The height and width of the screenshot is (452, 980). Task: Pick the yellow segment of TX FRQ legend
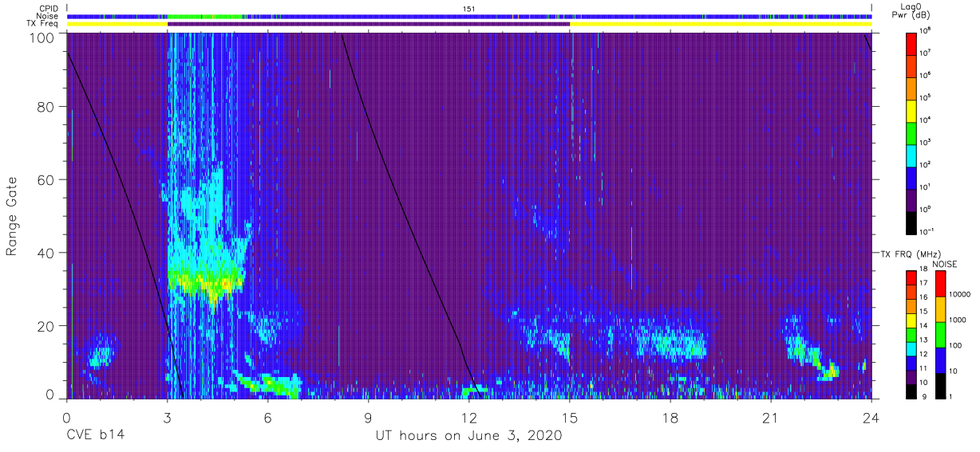click(x=912, y=320)
